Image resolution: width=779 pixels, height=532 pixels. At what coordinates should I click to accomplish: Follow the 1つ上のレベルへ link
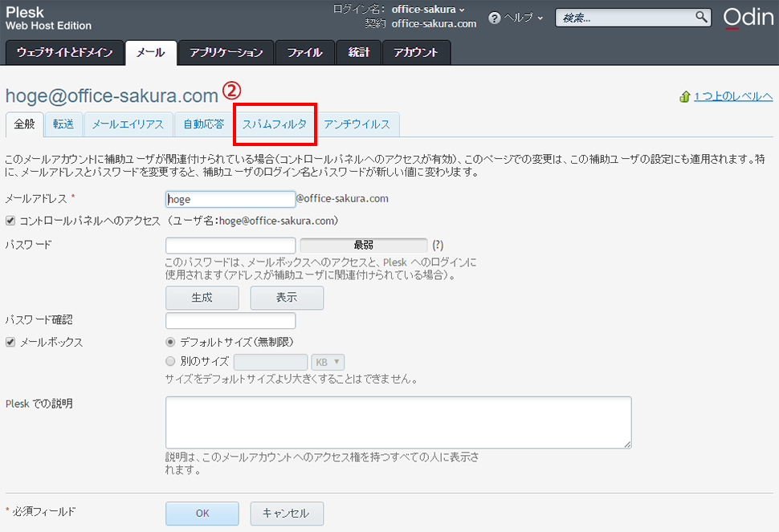733,96
